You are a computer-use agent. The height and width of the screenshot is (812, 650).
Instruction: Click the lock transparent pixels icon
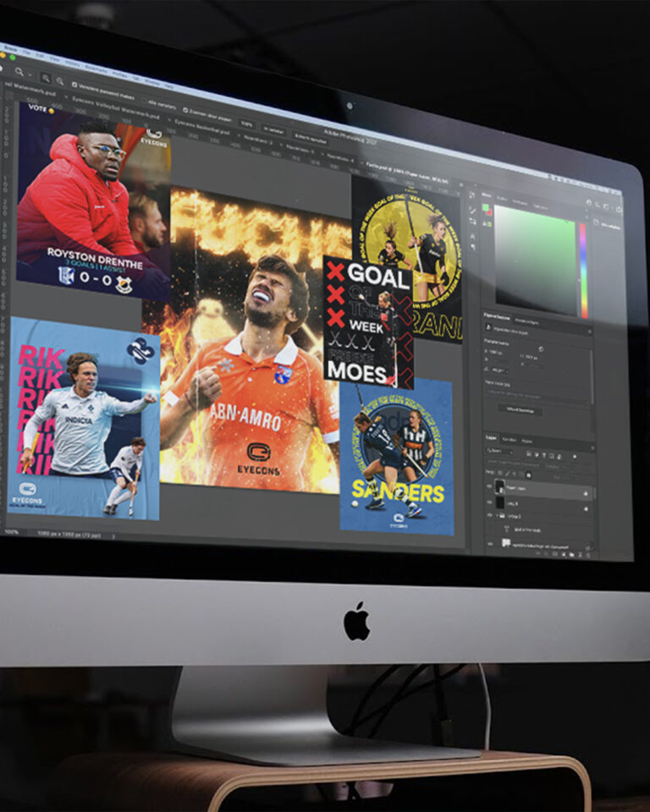(x=499, y=473)
